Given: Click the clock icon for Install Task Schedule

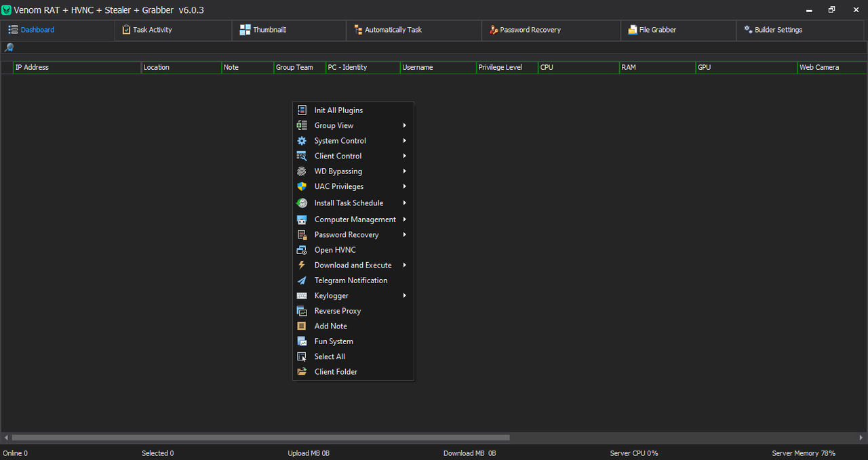Looking at the screenshot, I should coord(302,203).
